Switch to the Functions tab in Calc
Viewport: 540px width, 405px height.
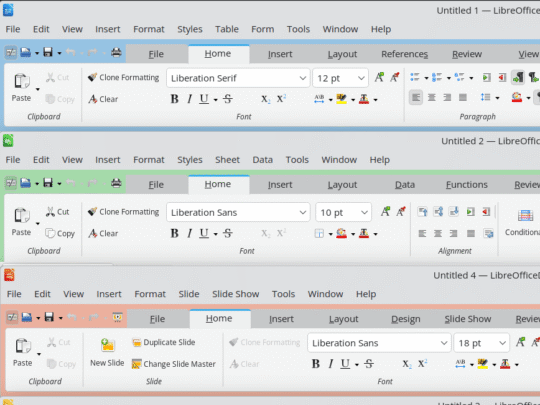(467, 185)
